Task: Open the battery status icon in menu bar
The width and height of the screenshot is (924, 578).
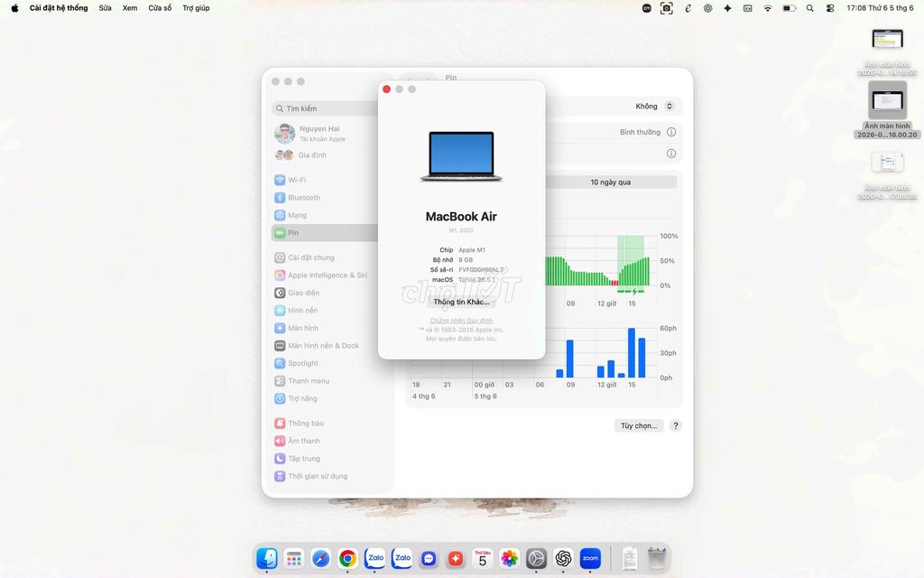Action: pos(789,8)
